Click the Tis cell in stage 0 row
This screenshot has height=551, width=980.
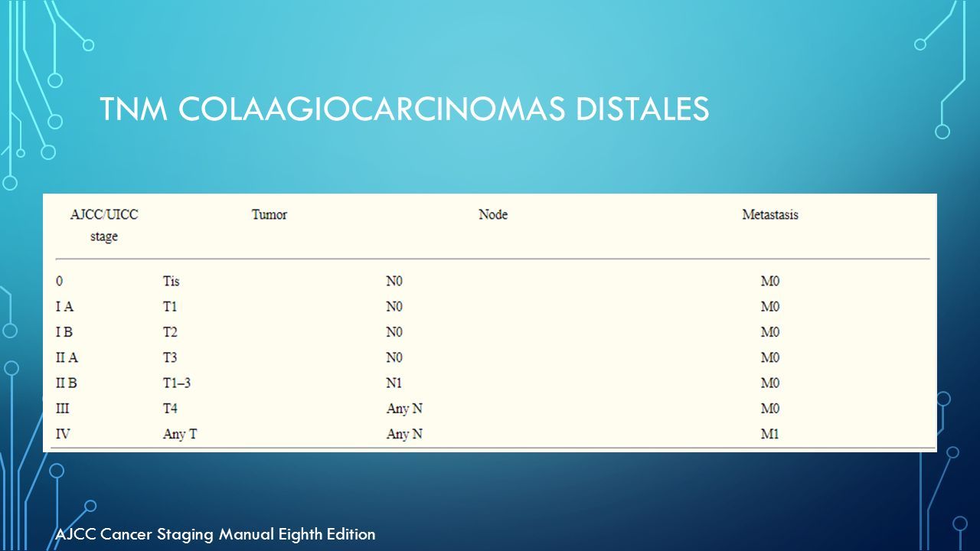tap(171, 281)
